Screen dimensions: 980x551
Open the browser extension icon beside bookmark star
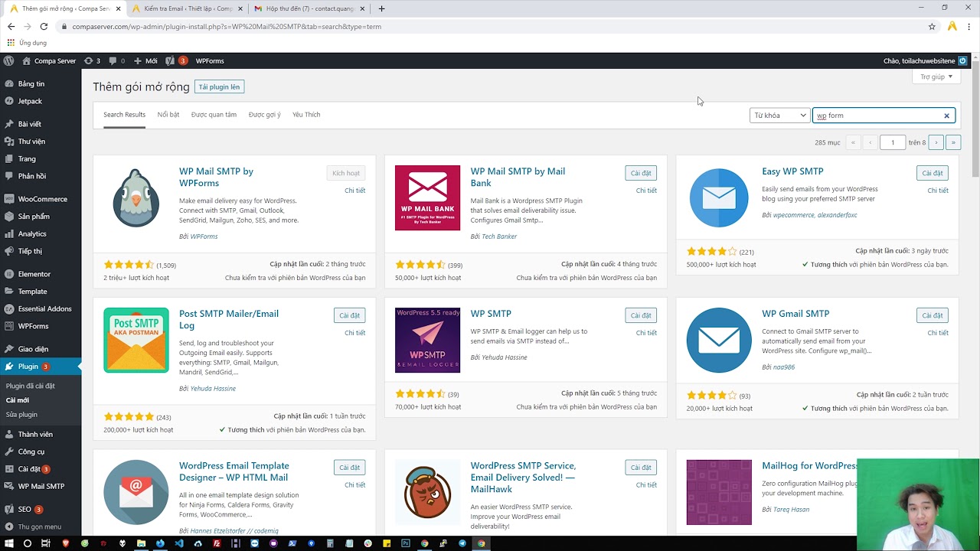pyautogui.click(x=952, y=26)
